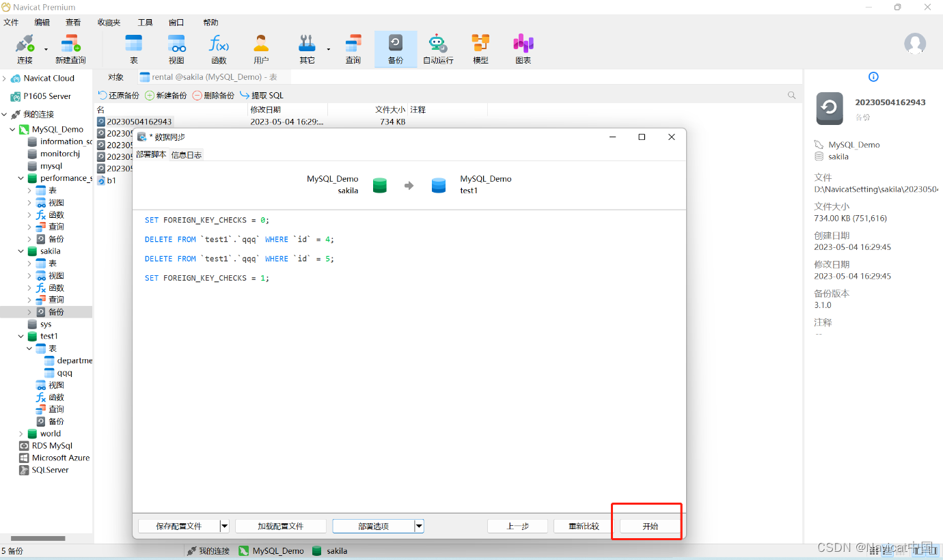Viewport: 943px width, 560px height.
Task: Open the 工具 menu
Action: click(x=145, y=23)
